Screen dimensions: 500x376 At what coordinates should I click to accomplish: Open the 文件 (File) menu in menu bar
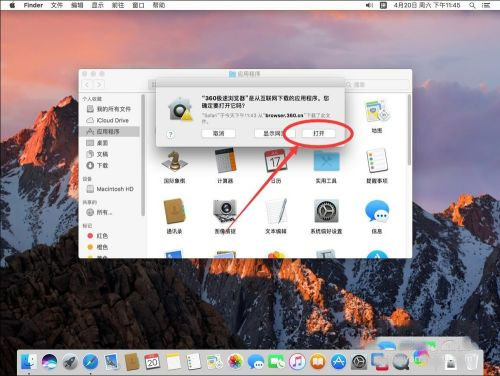tap(57, 5)
